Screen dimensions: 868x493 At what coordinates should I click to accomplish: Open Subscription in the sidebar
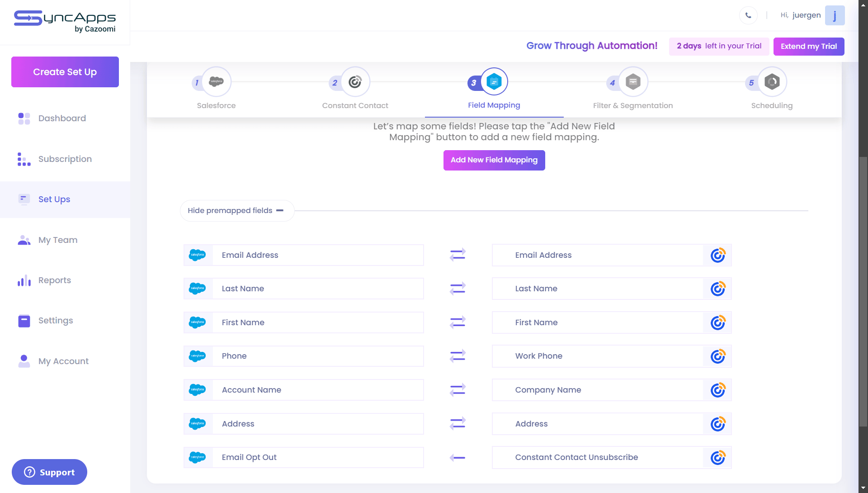point(65,159)
